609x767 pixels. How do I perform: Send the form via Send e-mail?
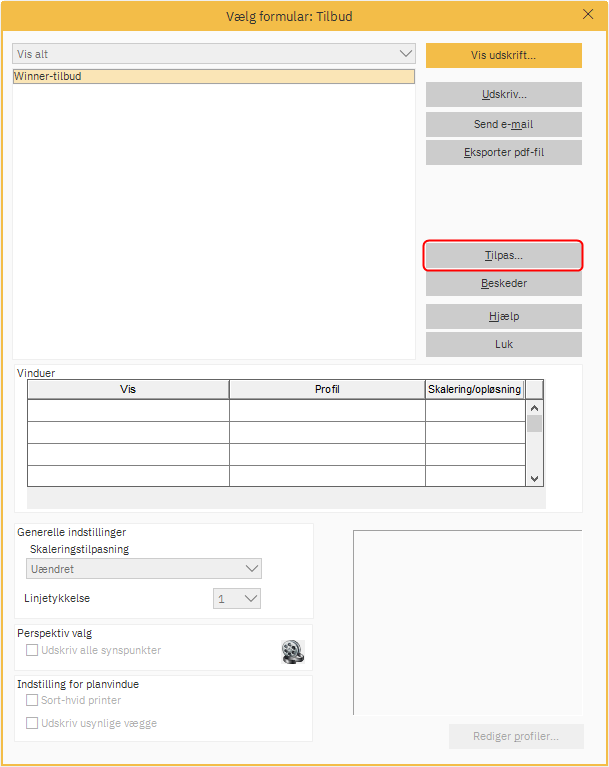coord(504,124)
